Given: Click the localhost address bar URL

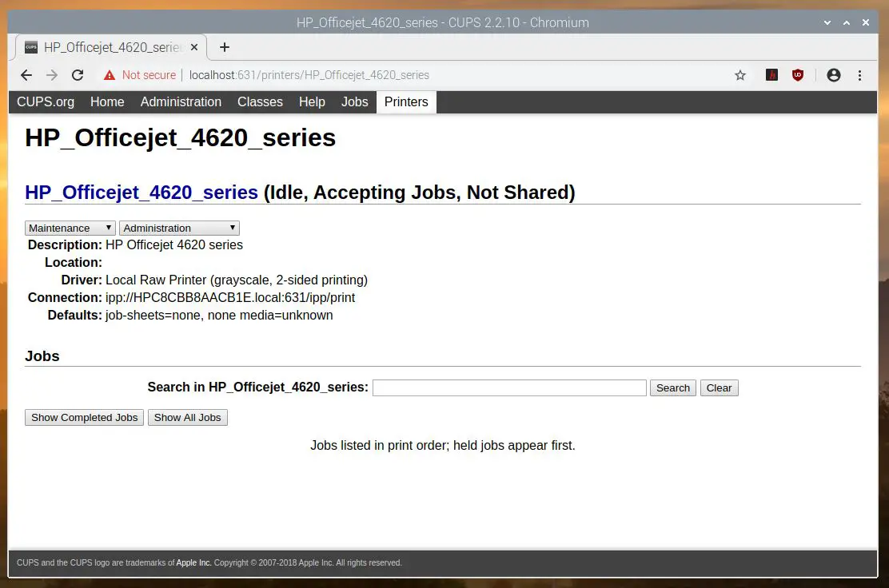Looking at the screenshot, I should coord(309,75).
